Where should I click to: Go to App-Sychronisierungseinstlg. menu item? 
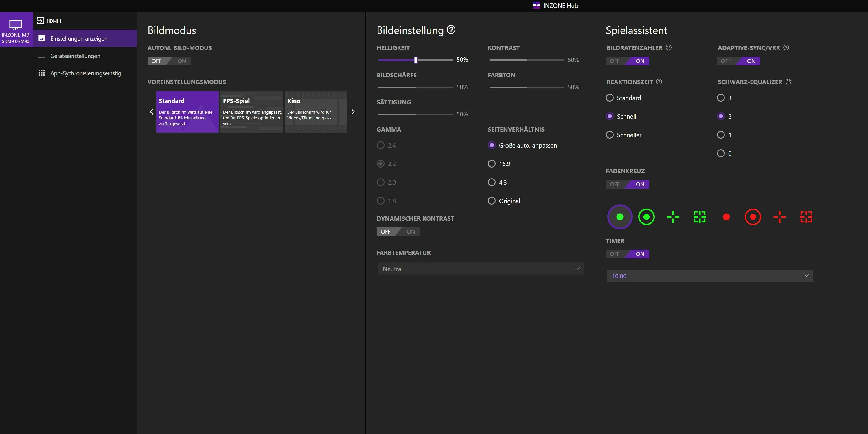(86, 73)
